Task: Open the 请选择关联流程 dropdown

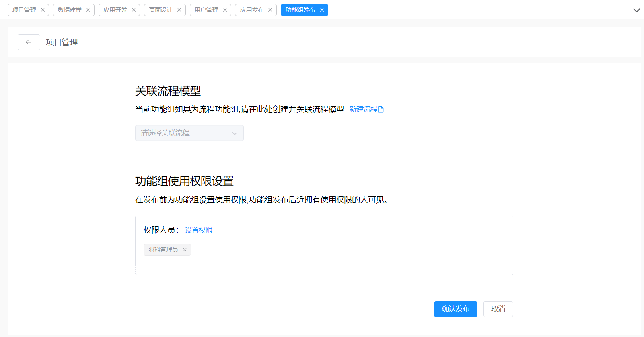Action: click(189, 133)
